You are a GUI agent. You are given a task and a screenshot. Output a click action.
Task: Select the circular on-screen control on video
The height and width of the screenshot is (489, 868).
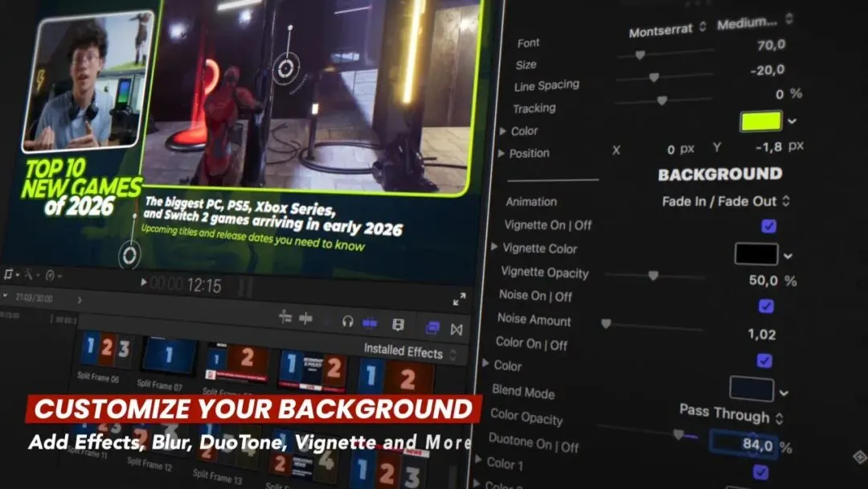pos(285,68)
